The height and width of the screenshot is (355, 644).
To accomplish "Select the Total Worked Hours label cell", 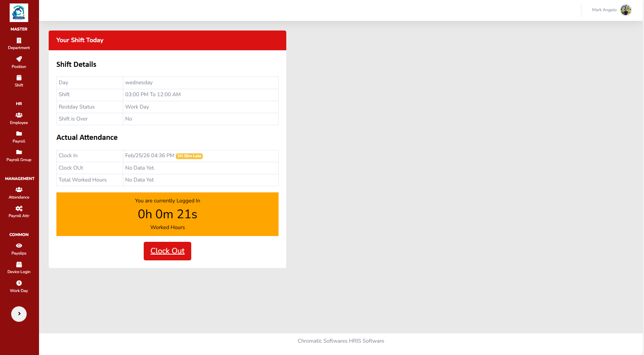I will (x=90, y=180).
